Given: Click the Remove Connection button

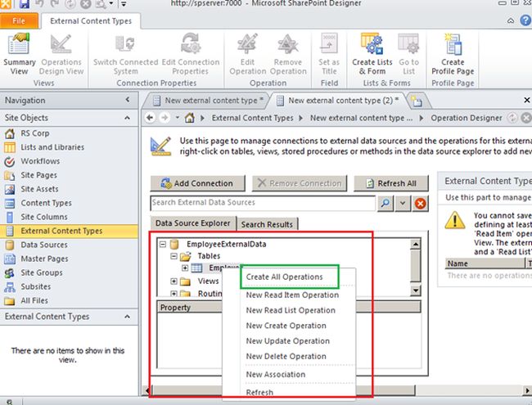Looking at the screenshot, I should (x=300, y=183).
